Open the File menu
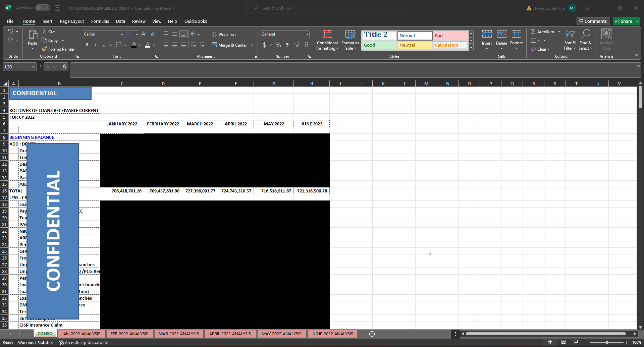 10,21
